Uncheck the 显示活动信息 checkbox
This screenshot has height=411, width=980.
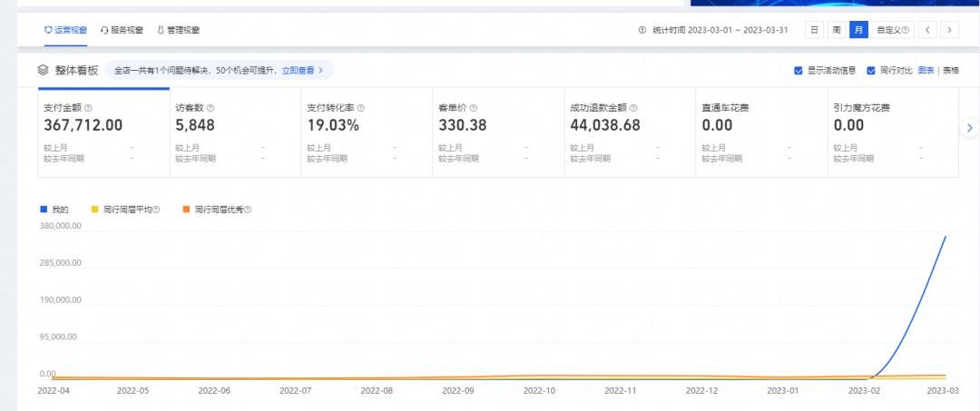coord(799,70)
